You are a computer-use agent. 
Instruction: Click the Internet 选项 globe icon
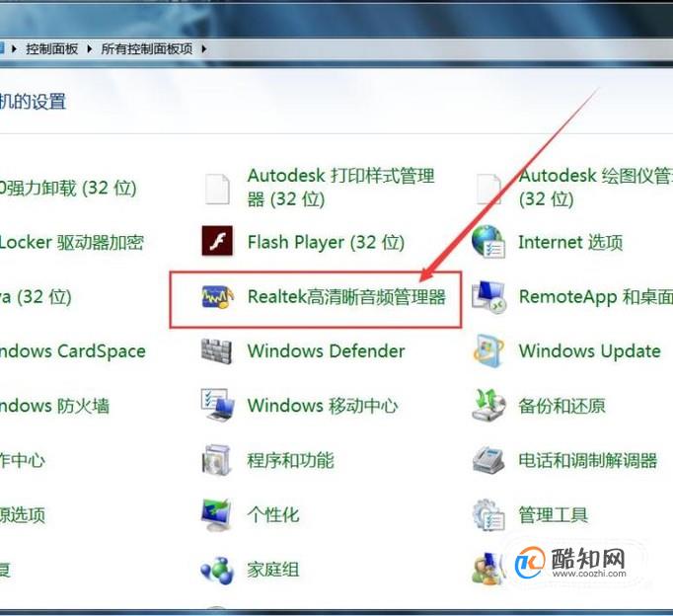(x=488, y=242)
